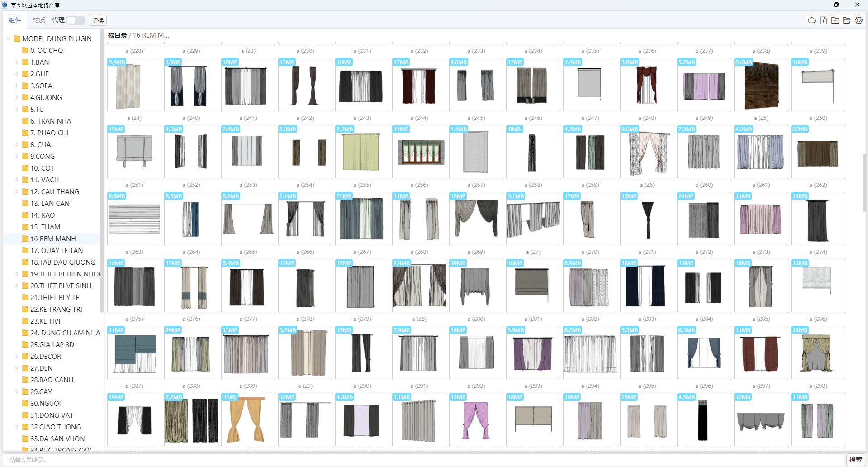Image resolution: width=868 pixels, height=467 pixels.
Task: Switch to the 材质 materials tab
Action: coord(38,20)
